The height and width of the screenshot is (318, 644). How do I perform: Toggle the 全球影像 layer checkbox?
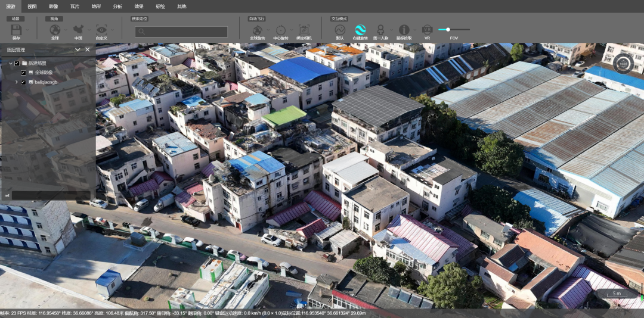tap(23, 73)
